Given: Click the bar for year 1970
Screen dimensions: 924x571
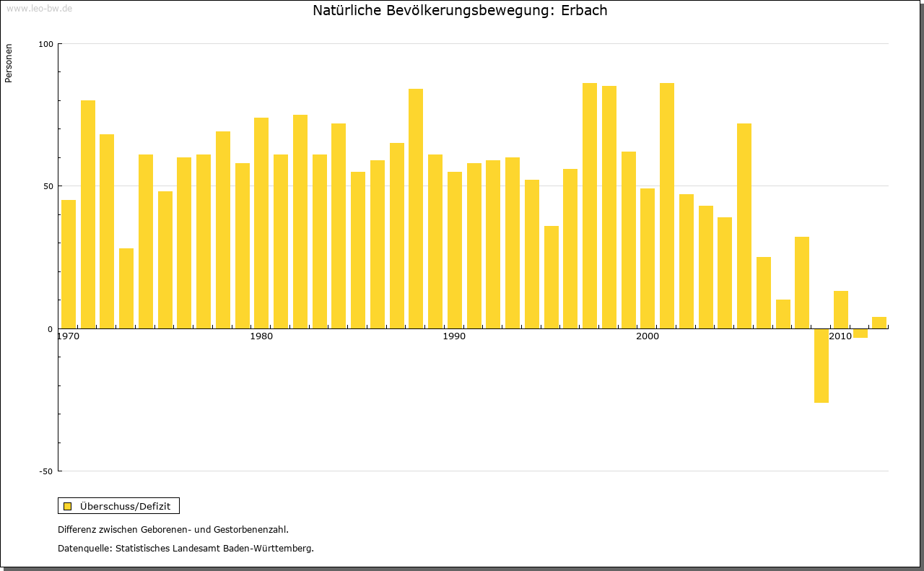Looking at the screenshot, I should [x=69, y=263].
